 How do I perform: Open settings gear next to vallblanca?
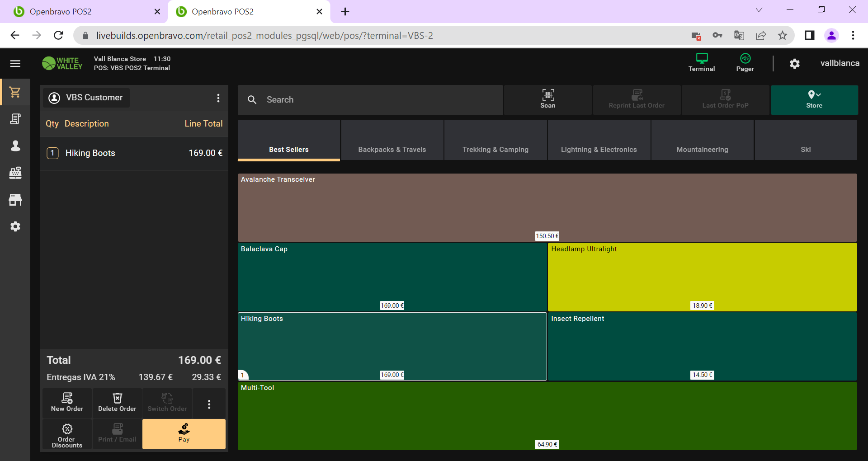click(794, 64)
